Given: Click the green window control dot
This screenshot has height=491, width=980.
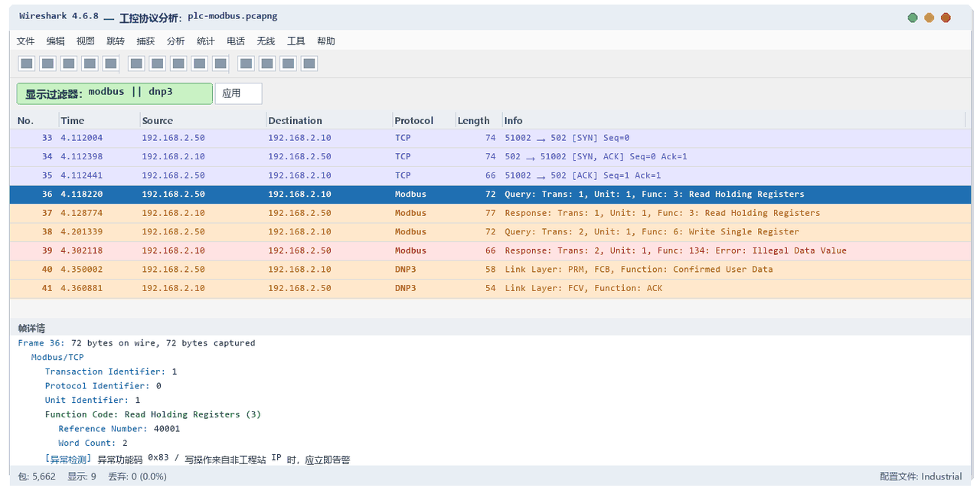Looking at the screenshot, I should 913,18.
